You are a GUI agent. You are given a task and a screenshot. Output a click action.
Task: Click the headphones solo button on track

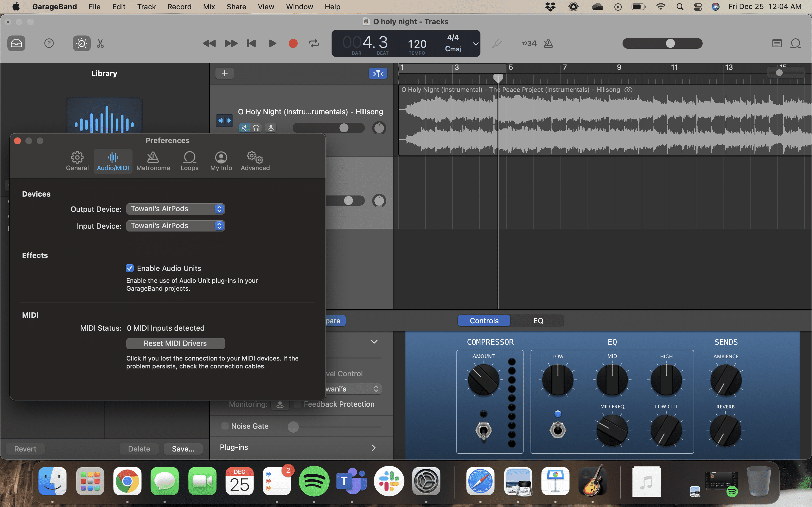(x=256, y=128)
